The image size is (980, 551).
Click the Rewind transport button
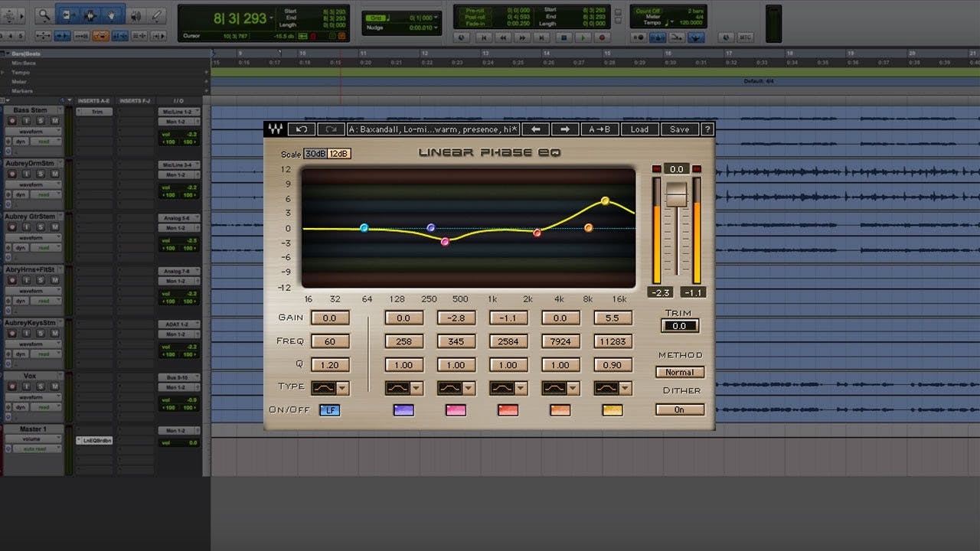coord(503,37)
